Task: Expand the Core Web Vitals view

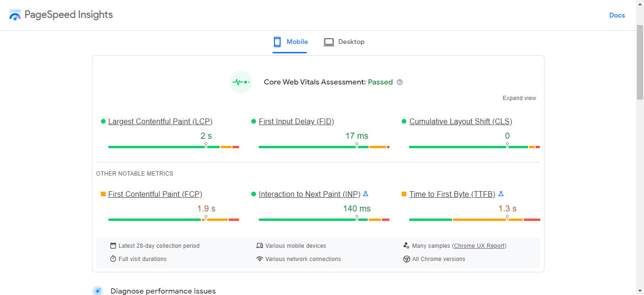Action: (519, 98)
